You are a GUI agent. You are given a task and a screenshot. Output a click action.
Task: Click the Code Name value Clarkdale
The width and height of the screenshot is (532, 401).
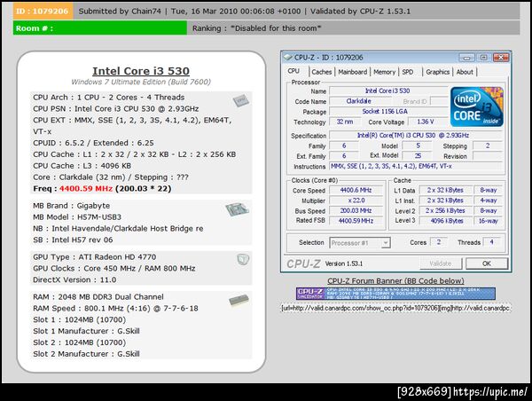pos(359,101)
